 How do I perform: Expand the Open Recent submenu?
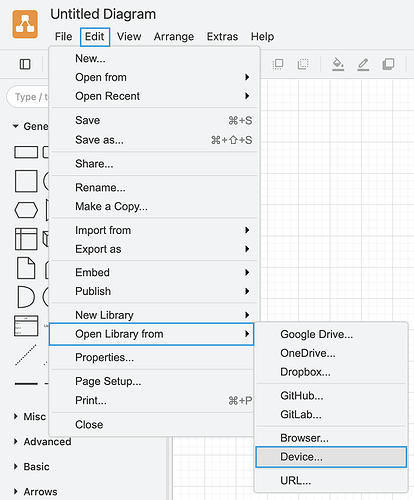point(154,96)
